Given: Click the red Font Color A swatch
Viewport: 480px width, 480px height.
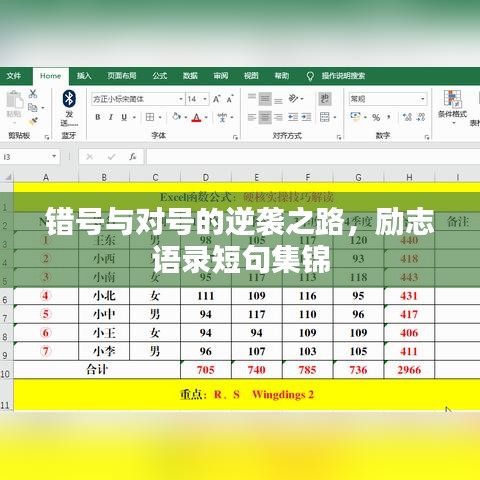Looking at the screenshot, I should tap(196, 117).
